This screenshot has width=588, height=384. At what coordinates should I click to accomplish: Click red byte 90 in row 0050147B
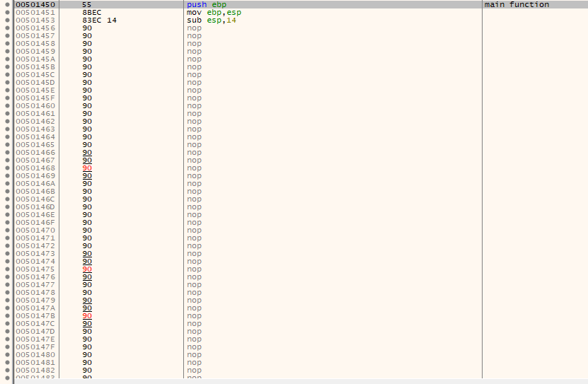click(87, 316)
